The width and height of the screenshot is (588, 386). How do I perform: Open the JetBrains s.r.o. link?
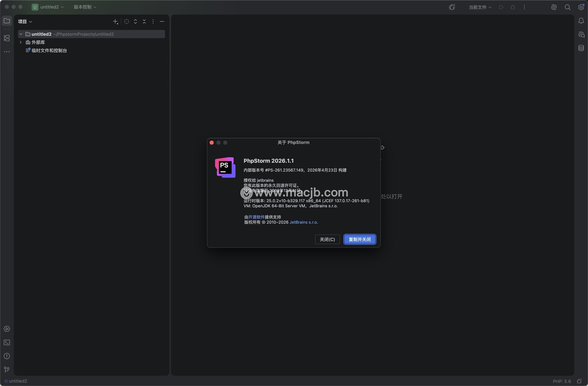point(303,222)
